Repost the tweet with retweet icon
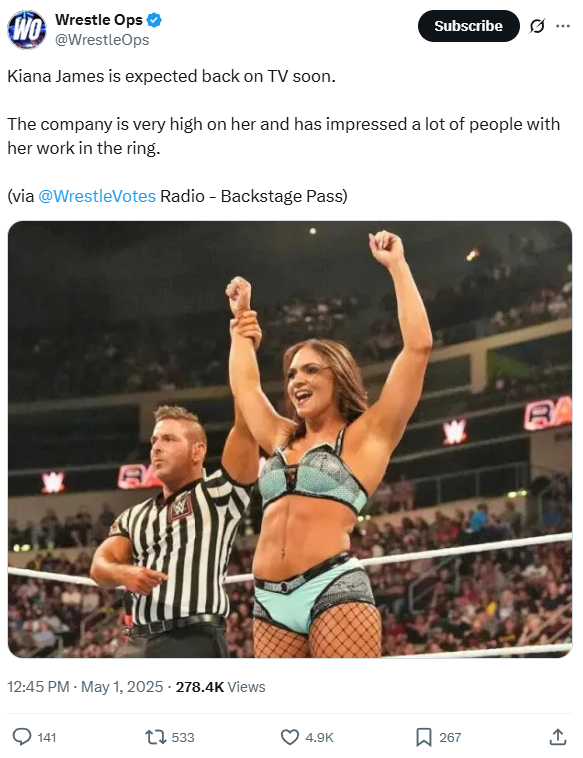 click(x=155, y=737)
